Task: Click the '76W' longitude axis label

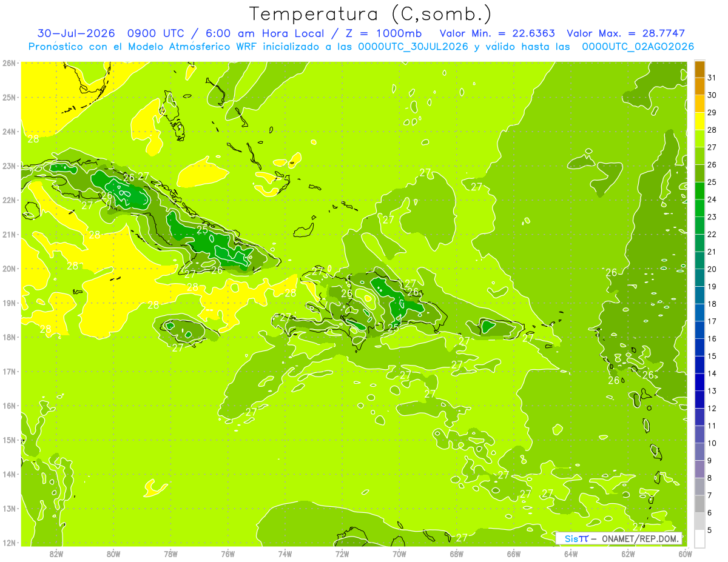Action: point(228,554)
